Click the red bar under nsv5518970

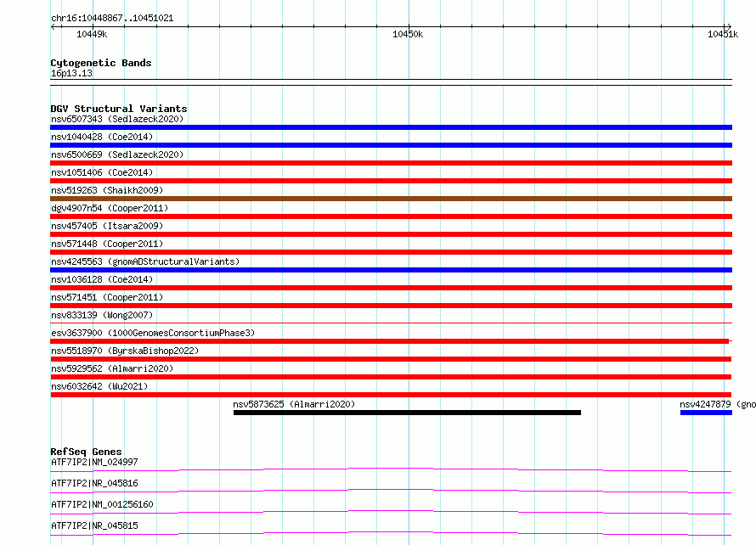point(391,359)
